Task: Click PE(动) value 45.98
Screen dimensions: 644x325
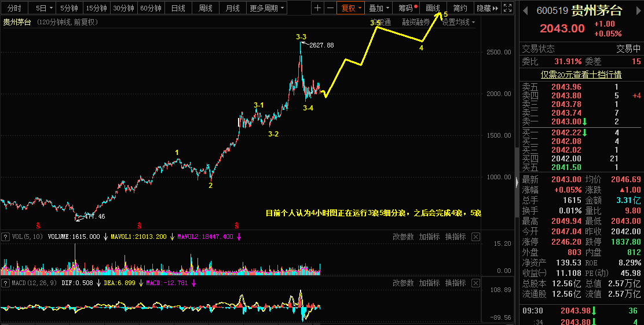Action: [x=631, y=273]
